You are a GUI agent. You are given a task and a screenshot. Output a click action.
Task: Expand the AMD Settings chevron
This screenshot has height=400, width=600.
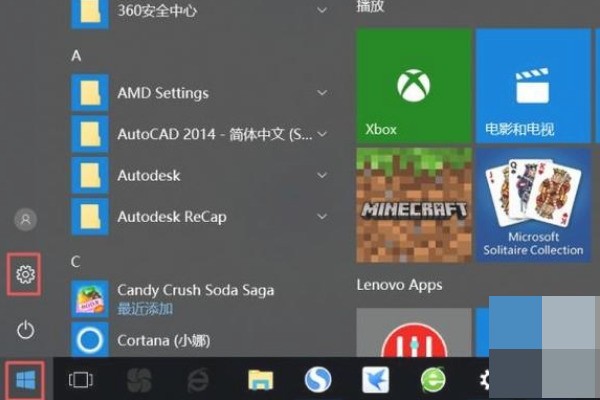point(322,93)
